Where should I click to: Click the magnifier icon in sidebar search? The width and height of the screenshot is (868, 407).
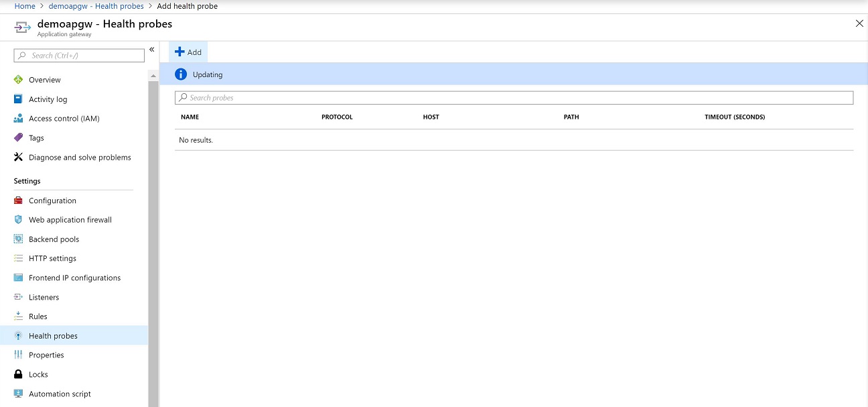22,56
